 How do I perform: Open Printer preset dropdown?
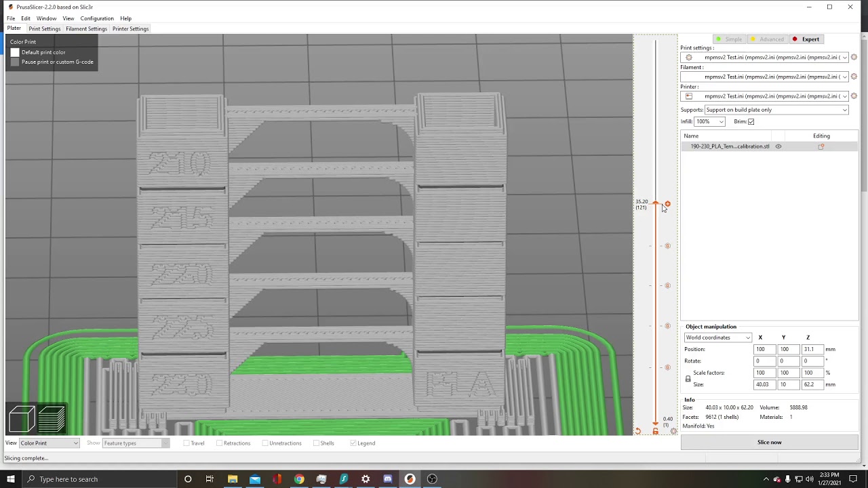pyautogui.click(x=765, y=96)
